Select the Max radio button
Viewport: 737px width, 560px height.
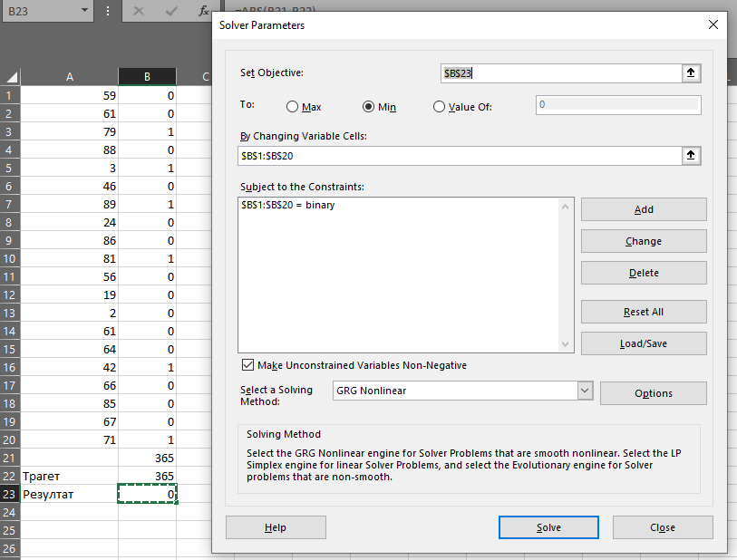pyautogui.click(x=293, y=107)
